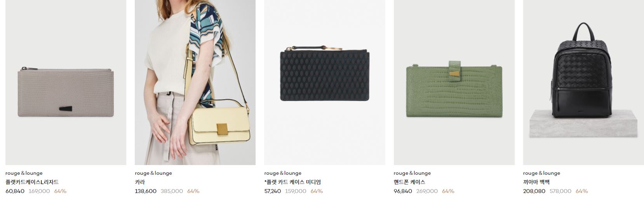644x200 pixels.
Task: Click the 96,840 sale price
Action: [403, 191]
